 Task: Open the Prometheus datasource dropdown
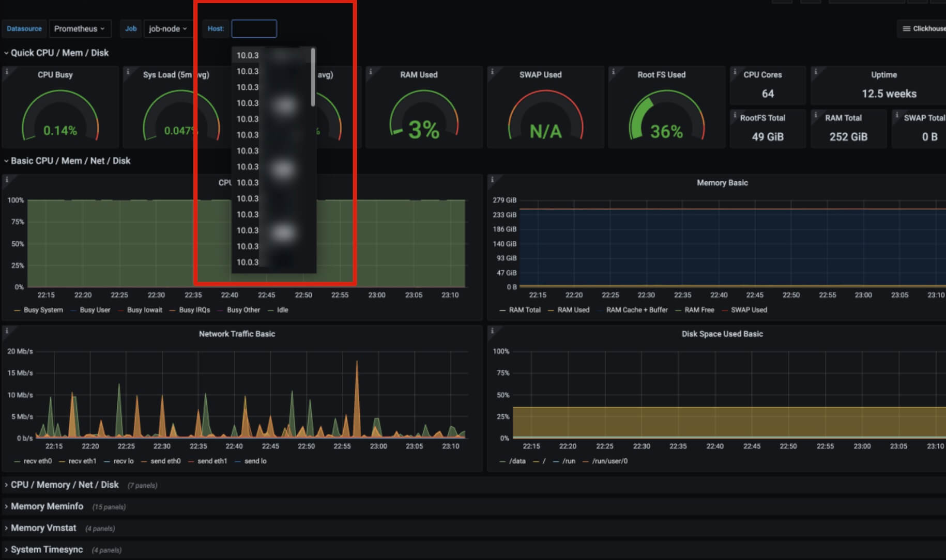[79, 29]
